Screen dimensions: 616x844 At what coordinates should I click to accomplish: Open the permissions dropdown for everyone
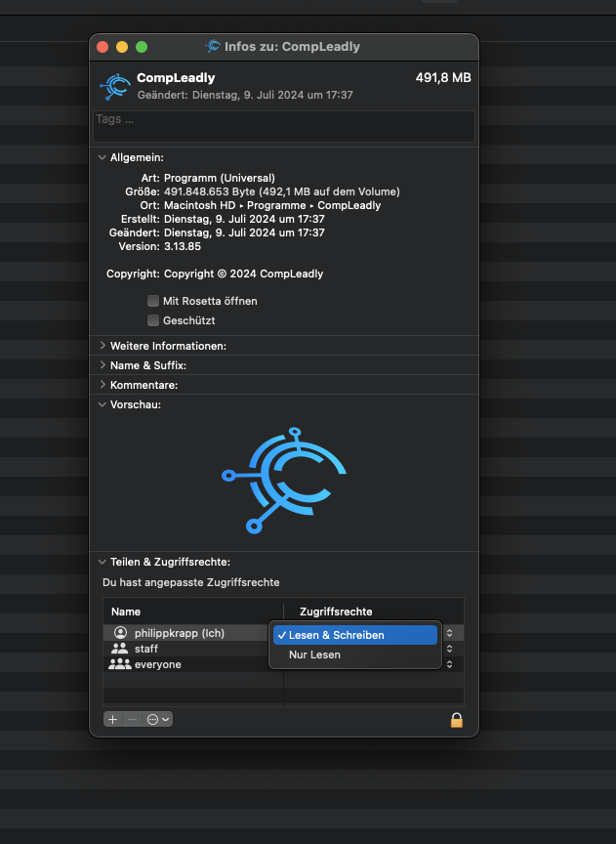(x=449, y=664)
